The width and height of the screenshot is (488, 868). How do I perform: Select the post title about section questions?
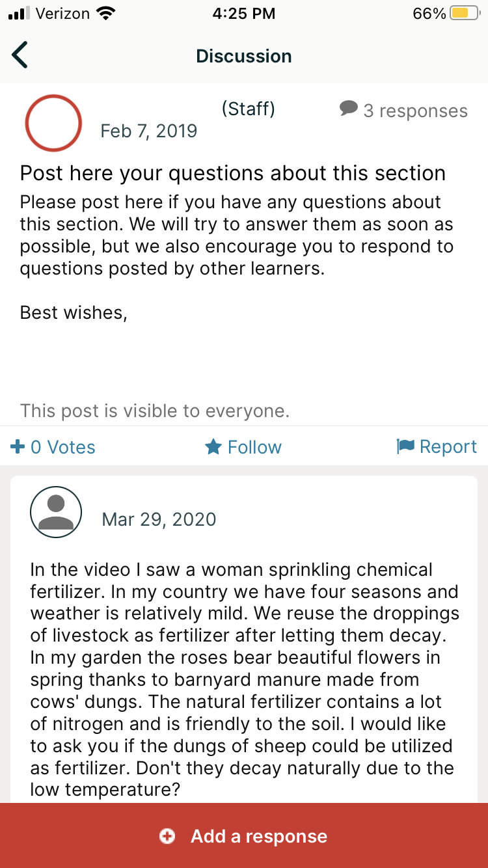[x=233, y=174]
